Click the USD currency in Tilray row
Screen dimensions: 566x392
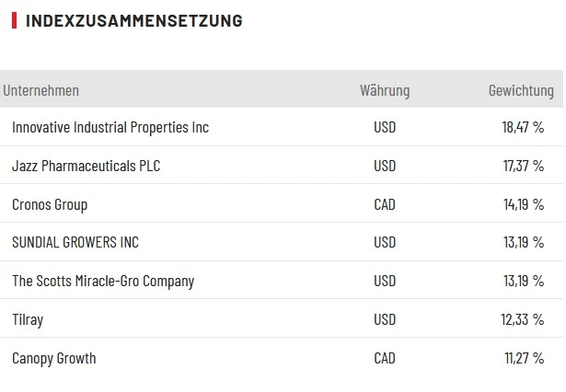[385, 319]
